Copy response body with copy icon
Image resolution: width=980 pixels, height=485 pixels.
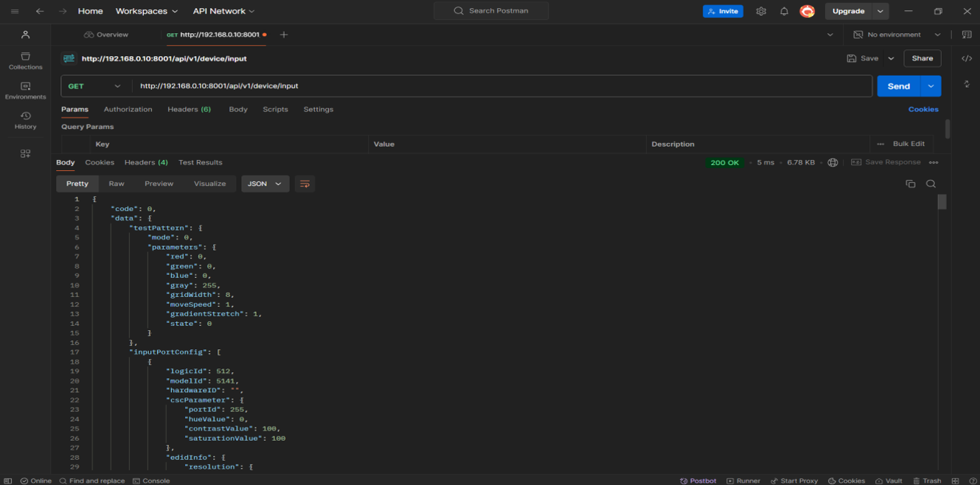[910, 184]
